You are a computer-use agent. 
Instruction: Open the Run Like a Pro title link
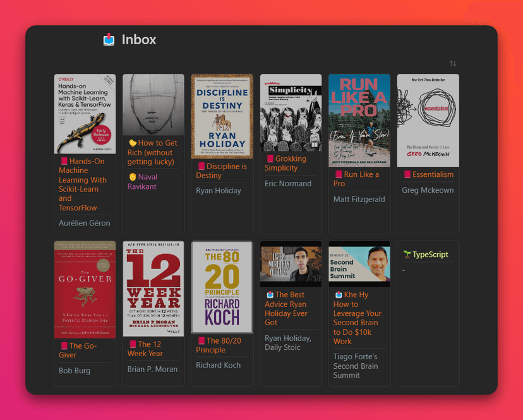(x=356, y=179)
